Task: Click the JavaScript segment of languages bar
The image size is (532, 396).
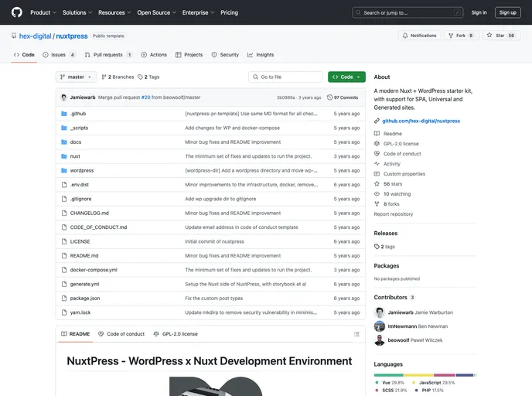Action: point(418,375)
